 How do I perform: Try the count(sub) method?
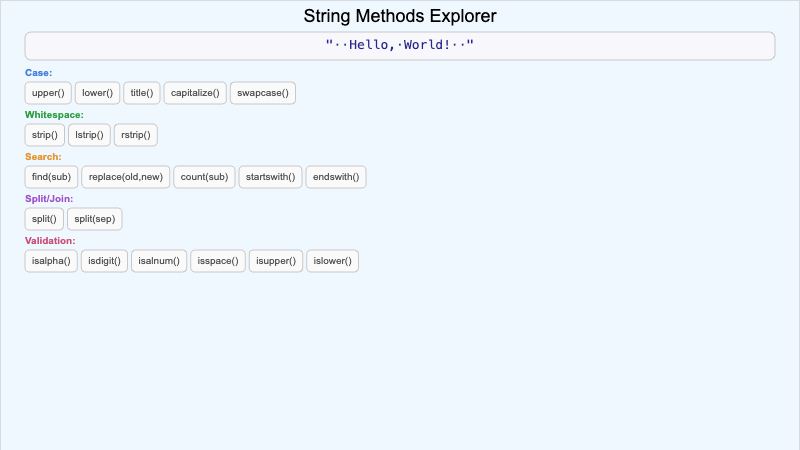tap(205, 177)
